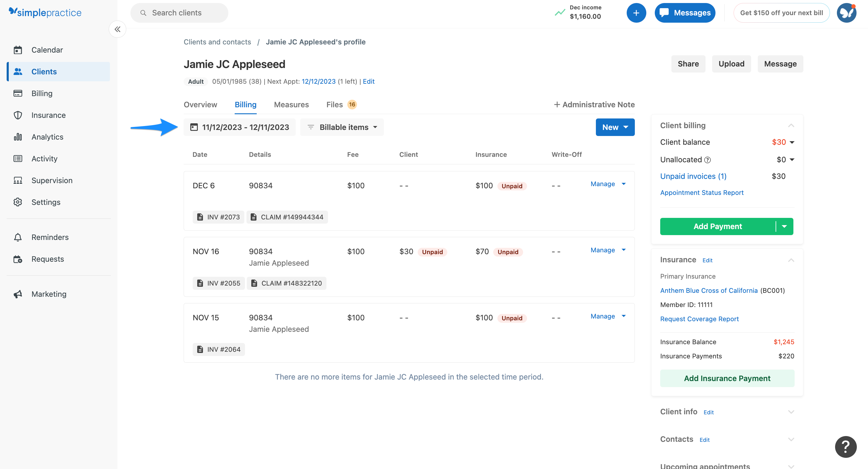The width and height of the screenshot is (868, 469).
Task: Click the help question mark bubble
Action: click(x=847, y=447)
